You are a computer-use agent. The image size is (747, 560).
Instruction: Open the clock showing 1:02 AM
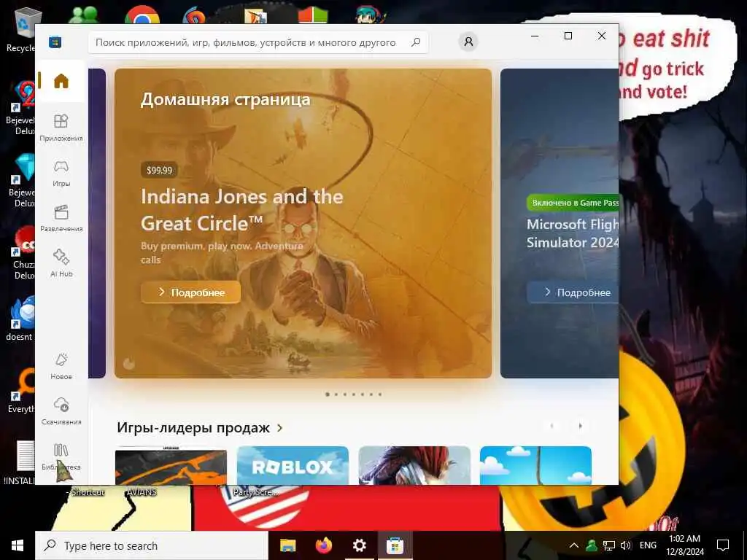pyautogui.click(x=684, y=545)
